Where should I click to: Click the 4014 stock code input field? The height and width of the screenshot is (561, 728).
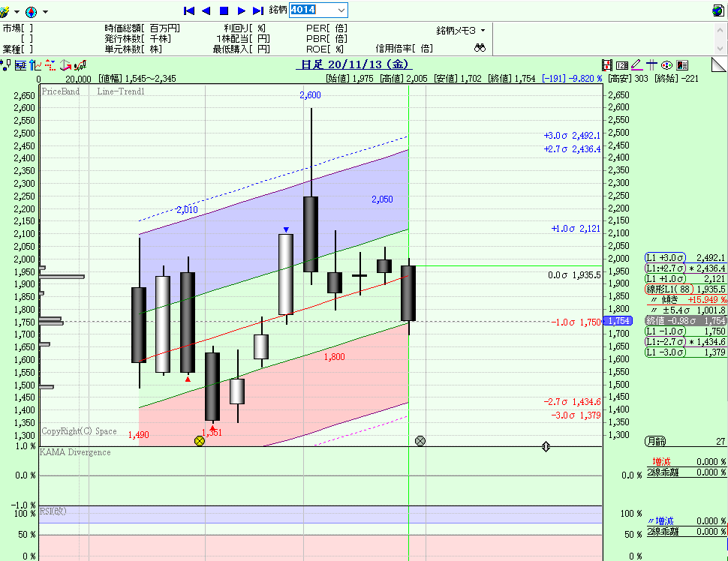(313, 10)
